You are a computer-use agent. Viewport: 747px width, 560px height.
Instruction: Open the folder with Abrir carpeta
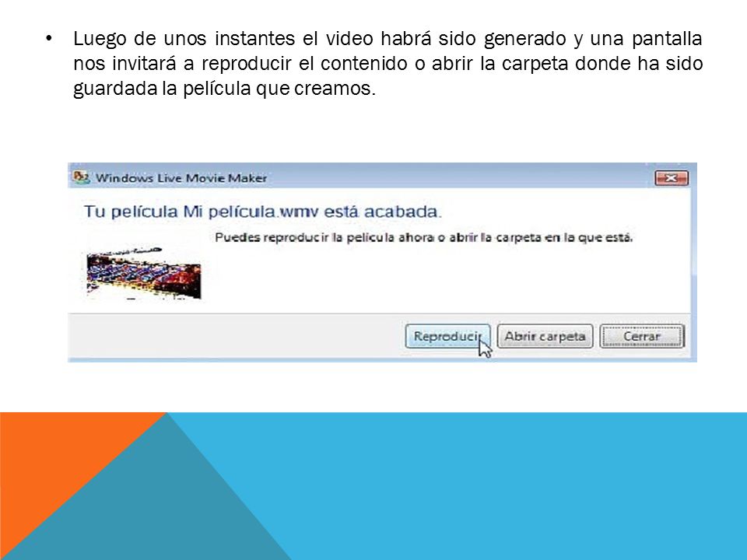tap(545, 336)
